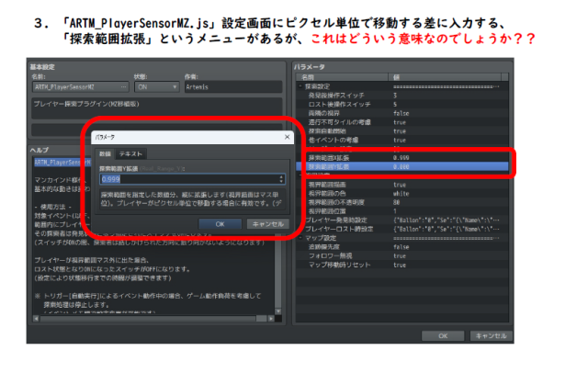Click OK at the bottom of the plugin settings window
This screenshot has height=373, width=588.
[443, 336]
